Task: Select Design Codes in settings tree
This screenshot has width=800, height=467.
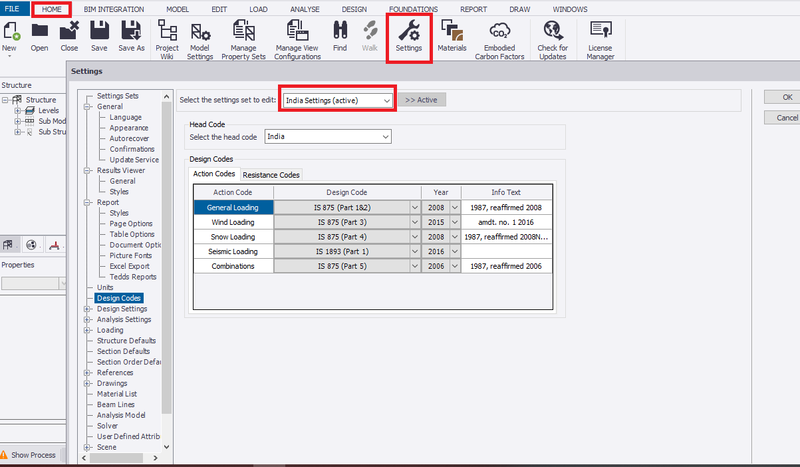Action: (119, 298)
